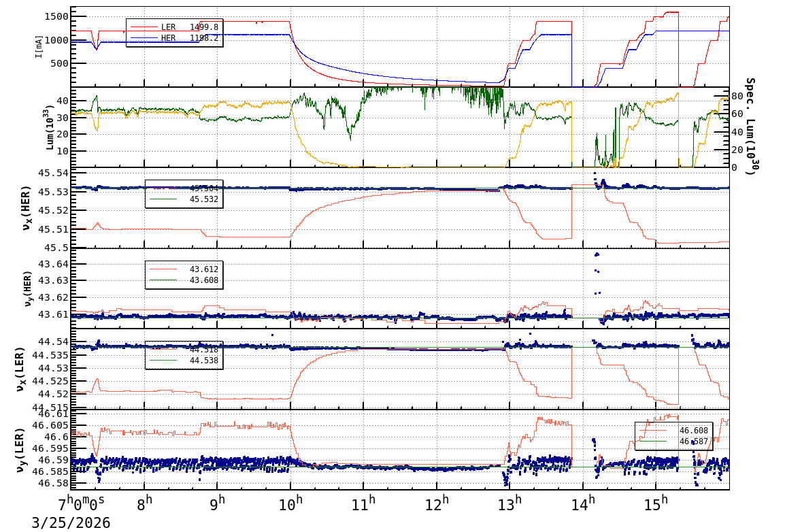The width and height of the screenshot is (785, 532).
Task: Click the 7h0m0s time axis label
Action: pyautogui.click(x=82, y=503)
